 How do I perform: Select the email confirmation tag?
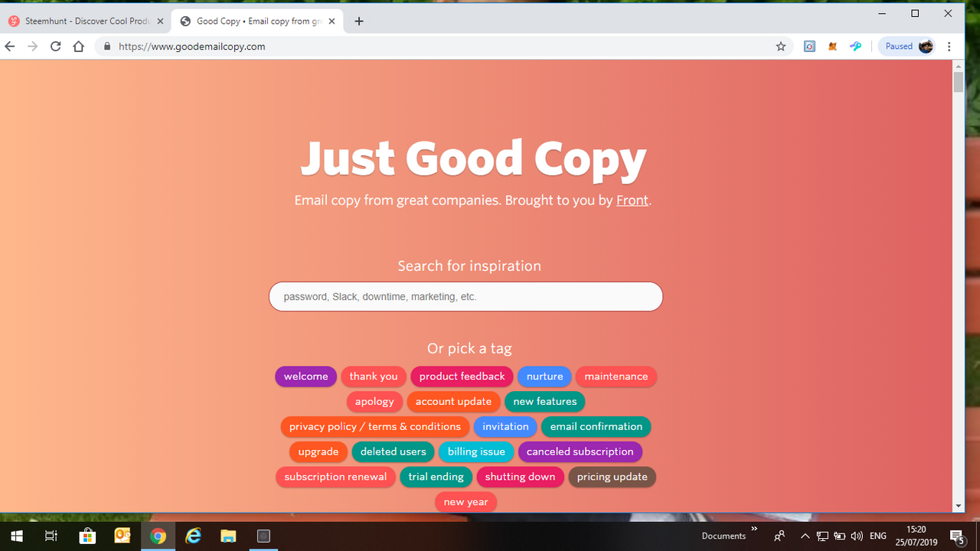click(596, 427)
